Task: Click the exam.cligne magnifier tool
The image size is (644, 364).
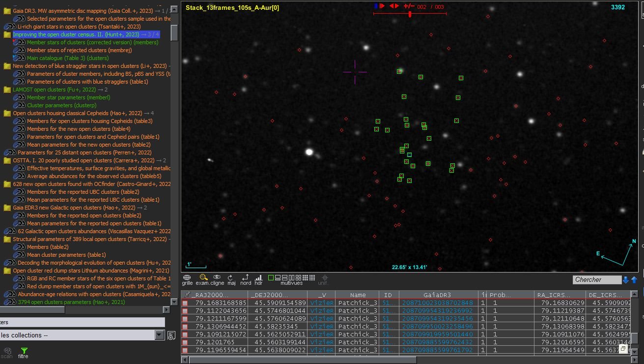Action: tap(203, 278)
